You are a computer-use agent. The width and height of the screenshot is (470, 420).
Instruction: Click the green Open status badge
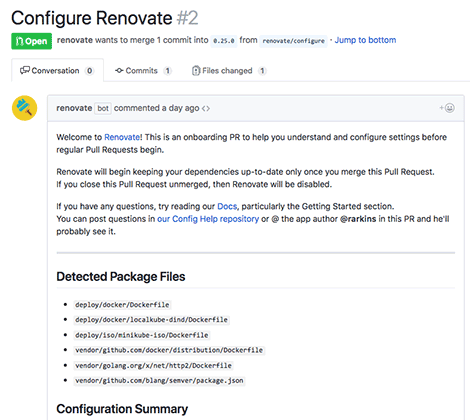pos(31,41)
